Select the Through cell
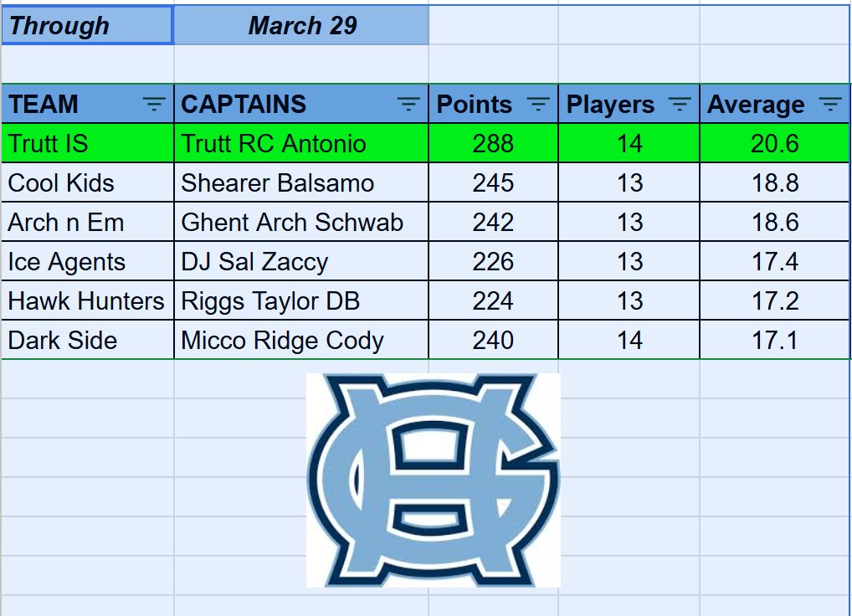This screenshot has width=852, height=616. coord(88,25)
